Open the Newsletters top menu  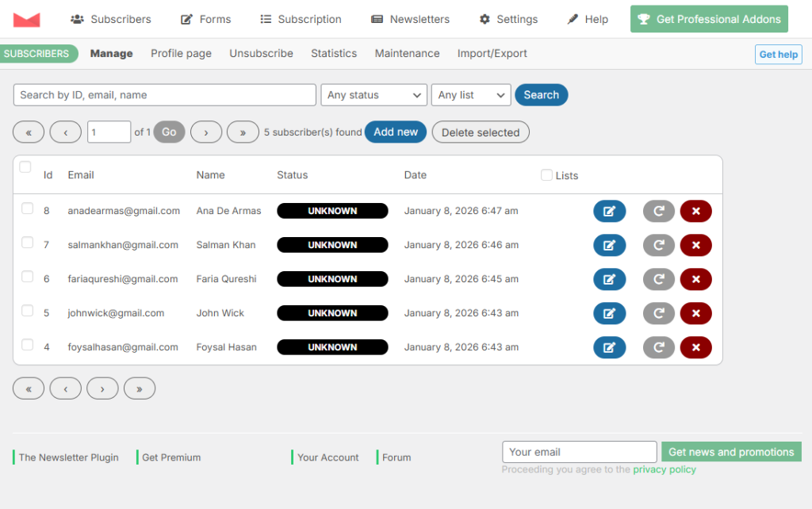[411, 20]
